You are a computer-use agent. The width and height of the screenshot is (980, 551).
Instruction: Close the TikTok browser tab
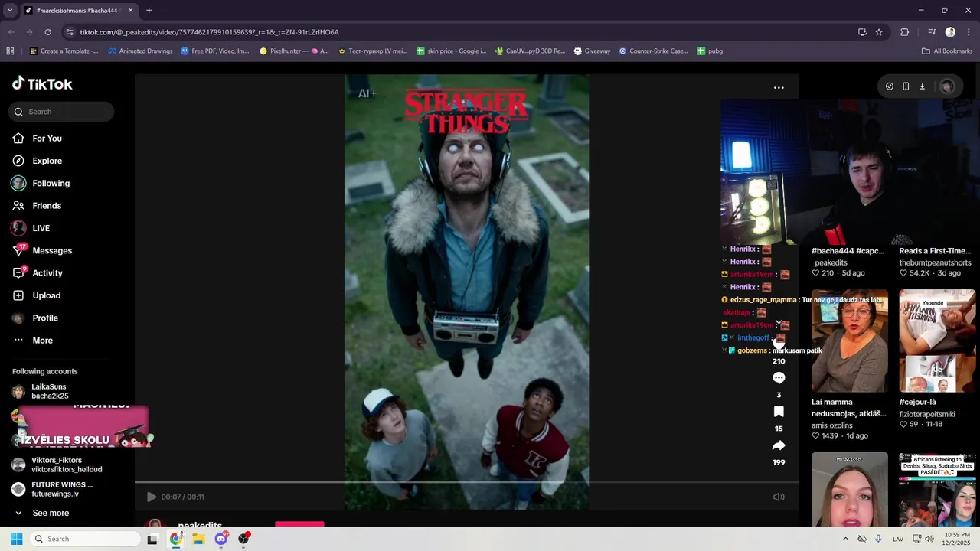(130, 11)
